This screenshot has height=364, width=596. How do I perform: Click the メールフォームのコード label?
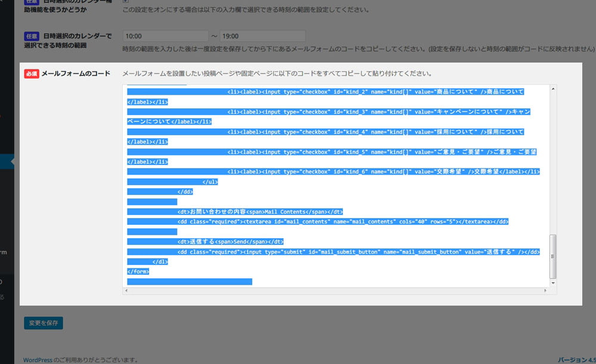pyautogui.click(x=76, y=74)
